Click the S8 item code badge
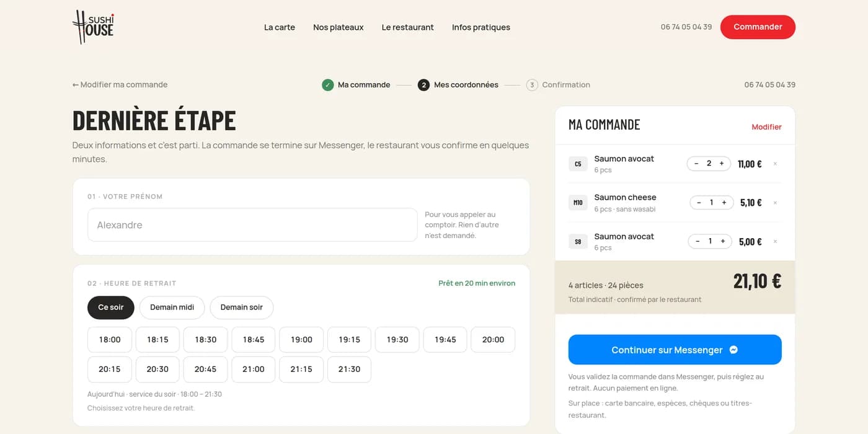The width and height of the screenshot is (868, 434). click(578, 241)
